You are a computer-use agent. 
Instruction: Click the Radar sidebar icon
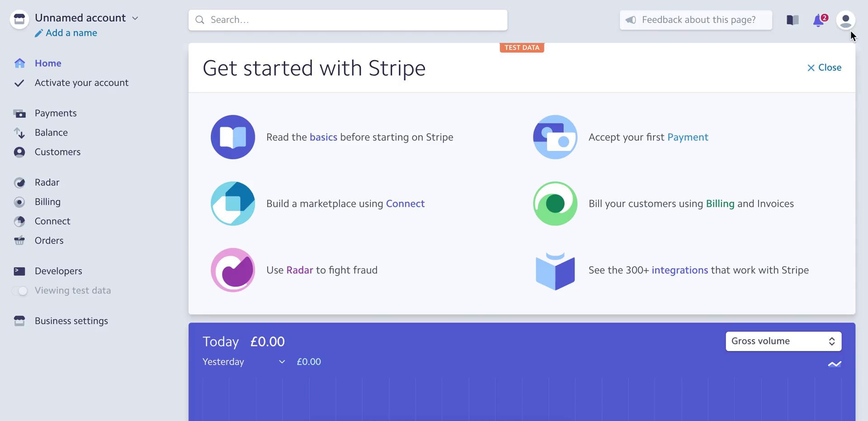pyautogui.click(x=19, y=182)
